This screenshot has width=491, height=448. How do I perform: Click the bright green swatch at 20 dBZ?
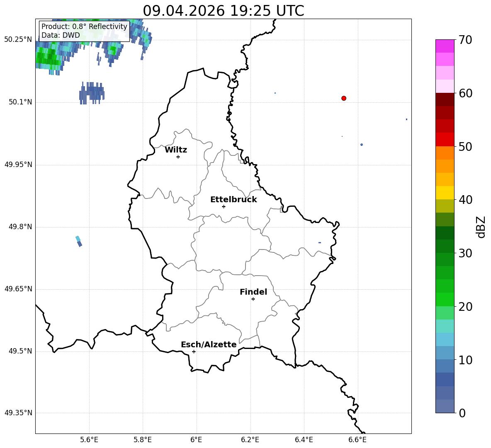[445, 299]
